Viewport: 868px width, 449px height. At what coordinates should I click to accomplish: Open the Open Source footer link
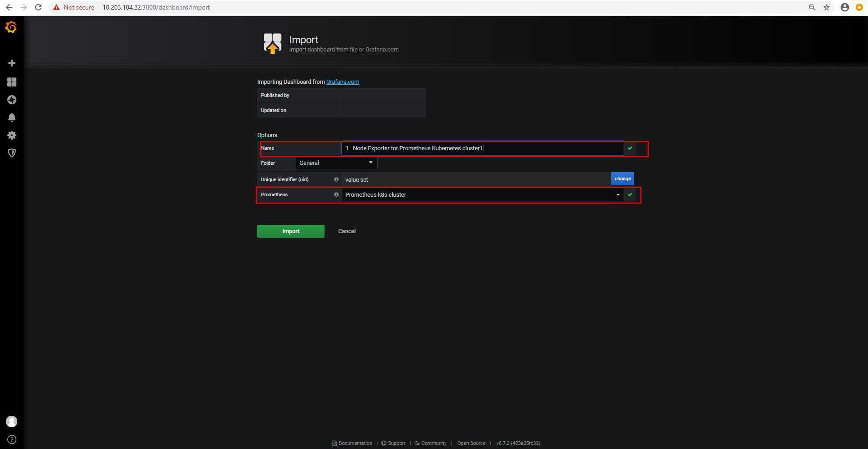(x=471, y=443)
